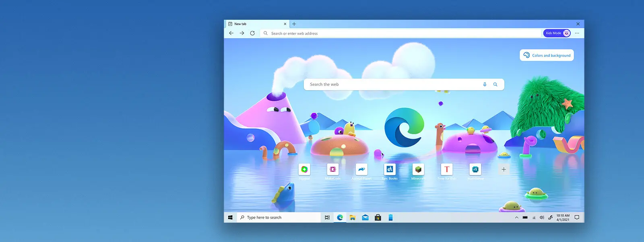Open the Time for Kids quick link
This screenshot has width=644, height=242.
coord(447,169)
